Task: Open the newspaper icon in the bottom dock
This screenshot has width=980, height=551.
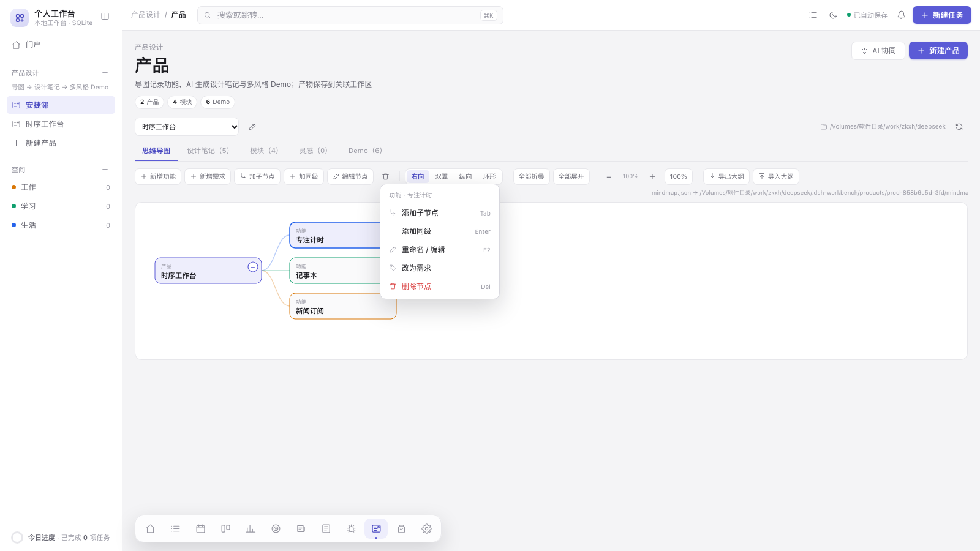Action: pos(301,529)
